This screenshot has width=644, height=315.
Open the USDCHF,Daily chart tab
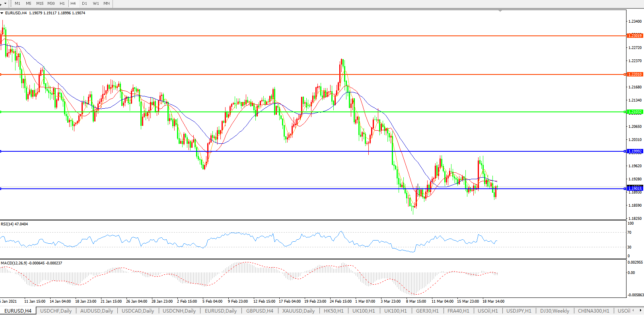coord(56,311)
